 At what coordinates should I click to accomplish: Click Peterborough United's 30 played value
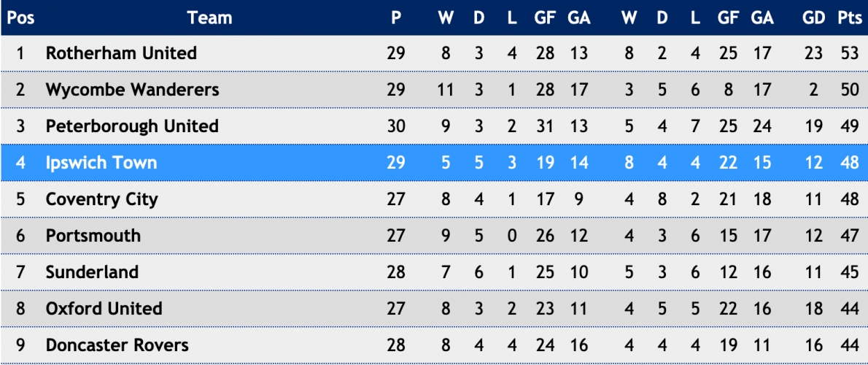tap(396, 126)
